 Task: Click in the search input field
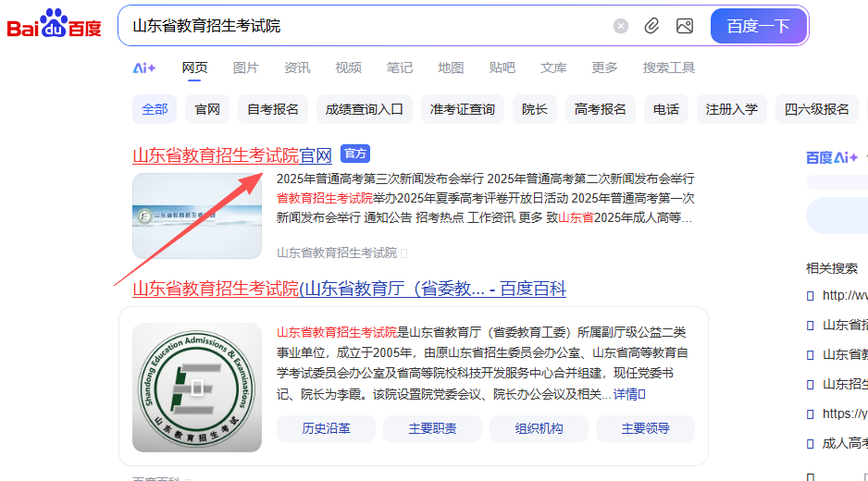[x=370, y=26]
